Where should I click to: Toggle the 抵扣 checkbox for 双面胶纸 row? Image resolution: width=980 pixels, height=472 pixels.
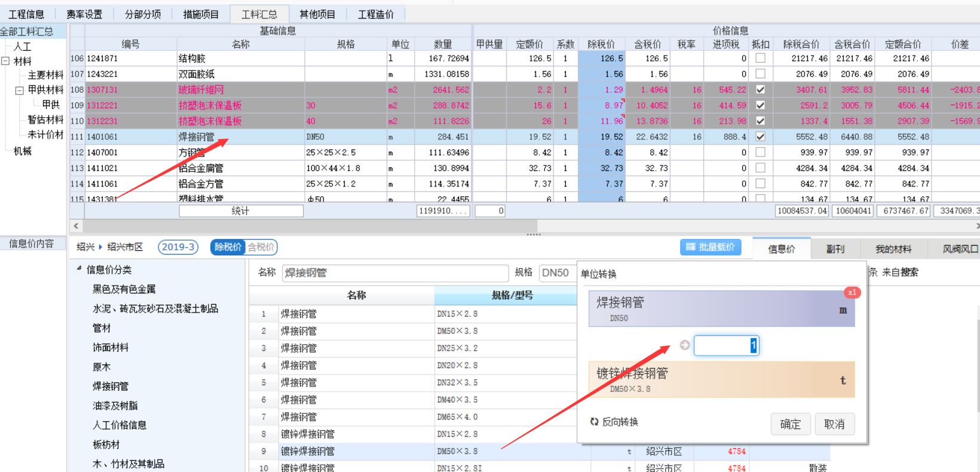(760, 73)
